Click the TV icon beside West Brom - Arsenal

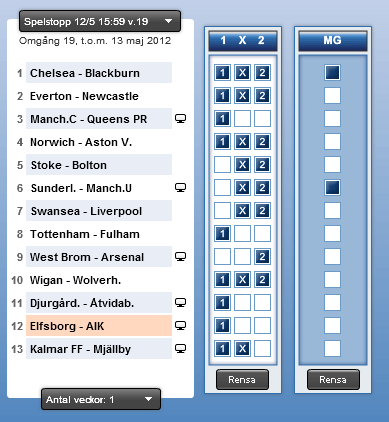point(180,257)
